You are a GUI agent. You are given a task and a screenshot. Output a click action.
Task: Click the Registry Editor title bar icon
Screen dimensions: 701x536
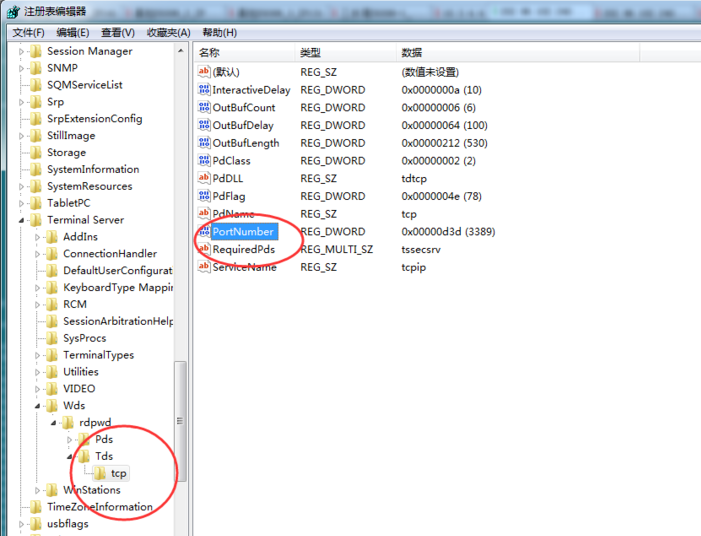(x=12, y=11)
